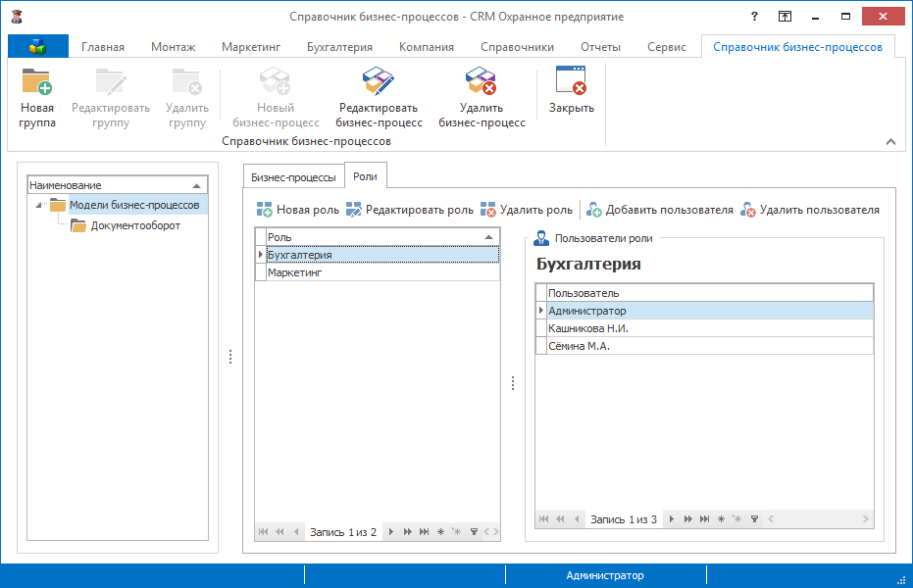Go to last record in roles navigator
913x588 pixels.
pyautogui.click(x=424, y=531)
